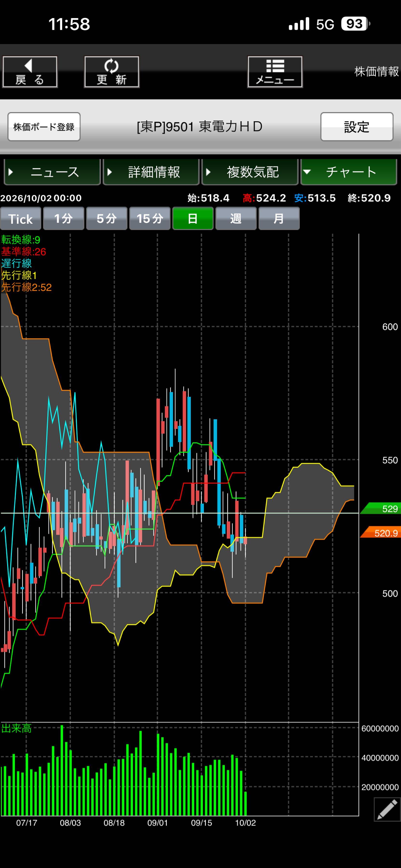Expand the 詳細情報 section
This screenshot has width=401, height=868.
pos(151,172)
